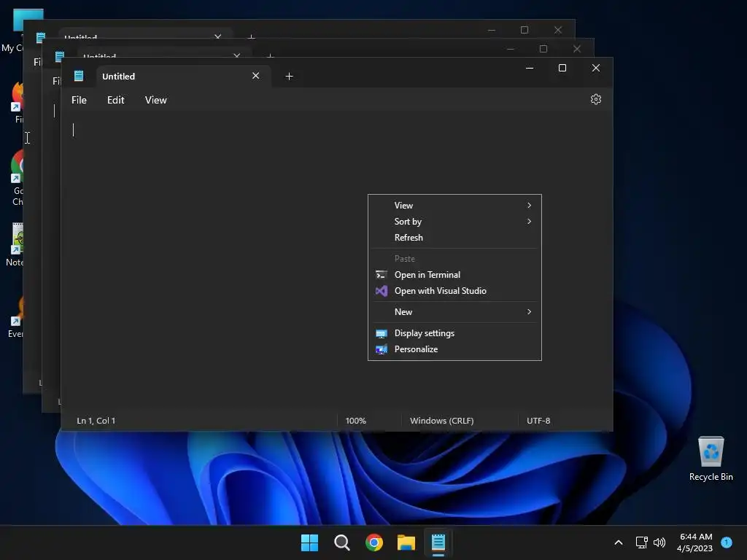Open taskbar Search

(x=341, y=542)
